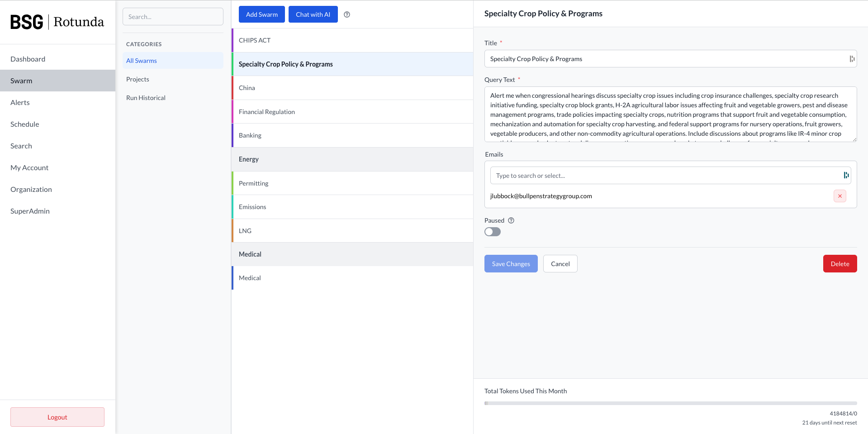Click the help icon beside Chat with AI
The height and width of the screenshot is (434, 868).
click(347, 14)
